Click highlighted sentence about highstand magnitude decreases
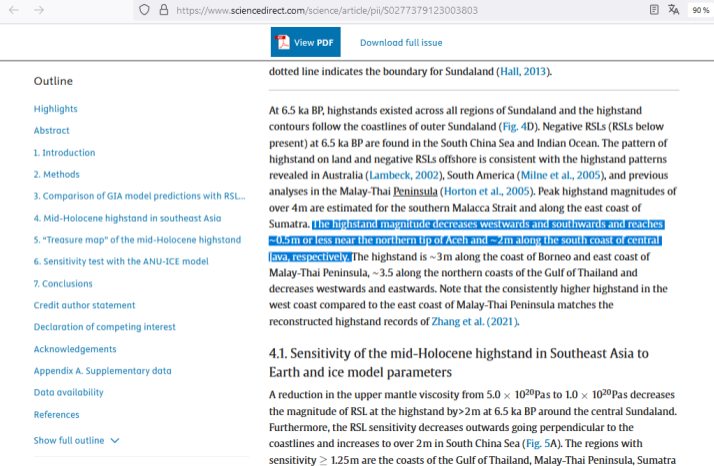714x466 pixels. click(465, 241)
